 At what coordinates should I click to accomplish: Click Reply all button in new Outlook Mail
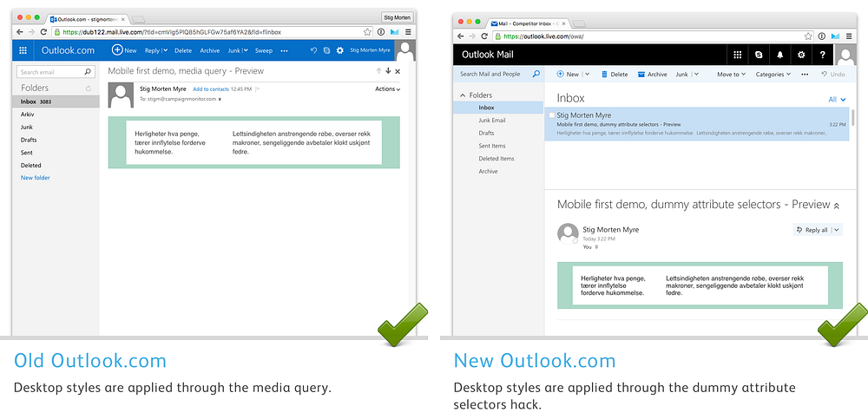(x=812, y=230)
